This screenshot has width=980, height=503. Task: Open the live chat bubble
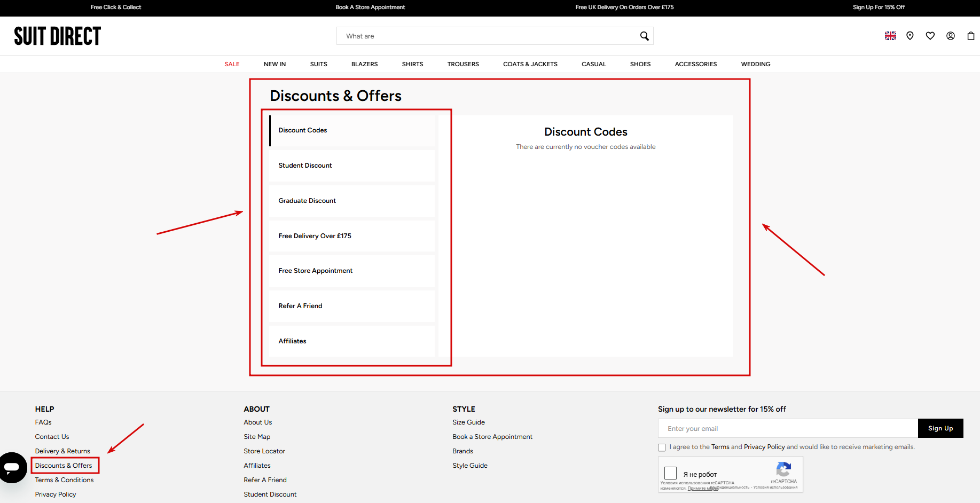click(12, 467)
